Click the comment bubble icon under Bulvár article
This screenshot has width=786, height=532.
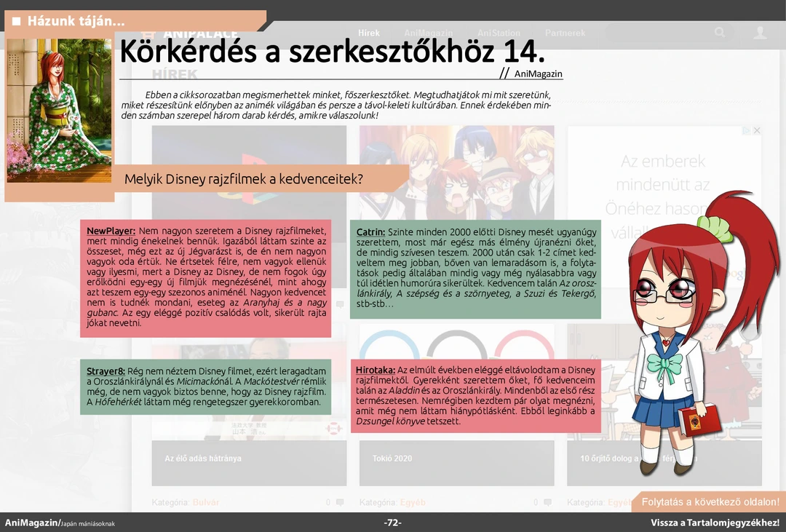[x=340, y=502]
